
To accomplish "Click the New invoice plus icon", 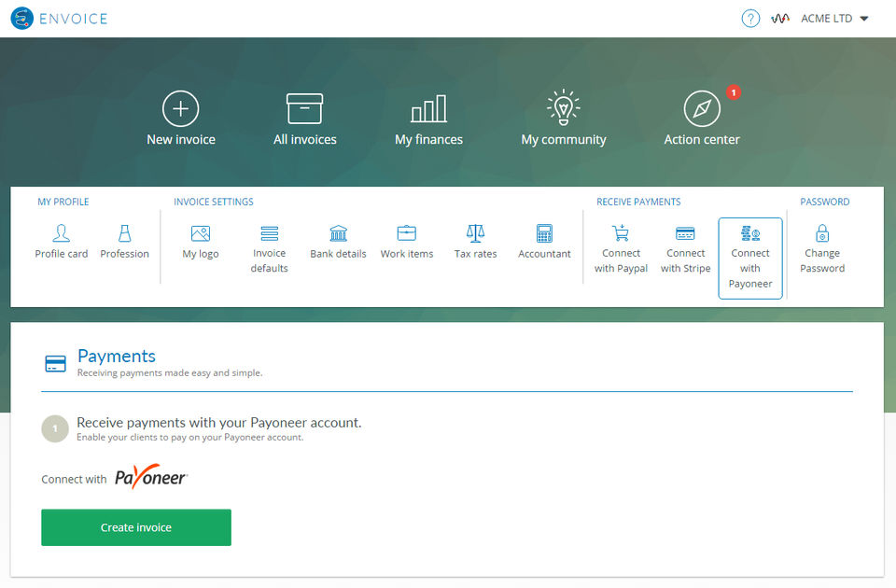I will coord(180,108).
